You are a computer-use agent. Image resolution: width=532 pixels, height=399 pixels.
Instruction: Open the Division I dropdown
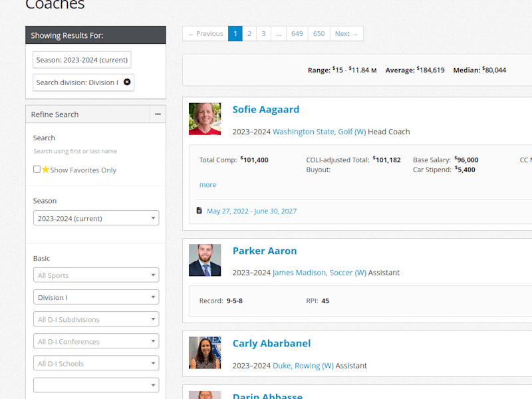click(x=96, y=297)
